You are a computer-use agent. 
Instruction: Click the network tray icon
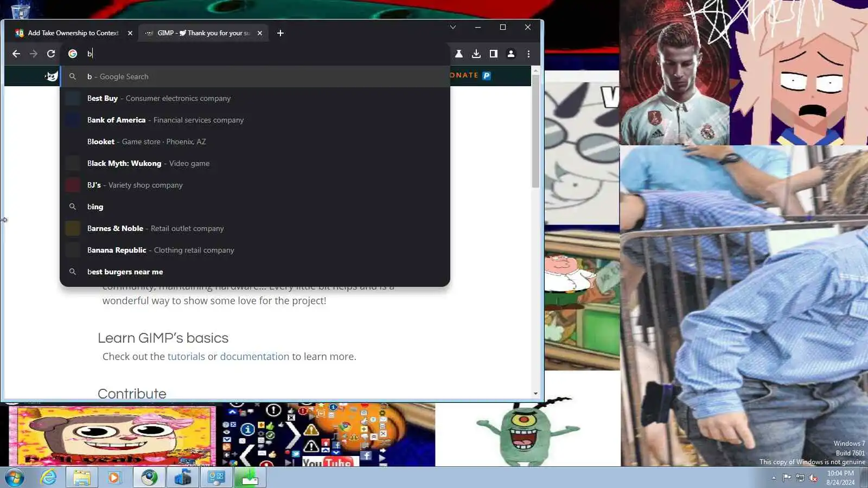[x=800, y=478]
